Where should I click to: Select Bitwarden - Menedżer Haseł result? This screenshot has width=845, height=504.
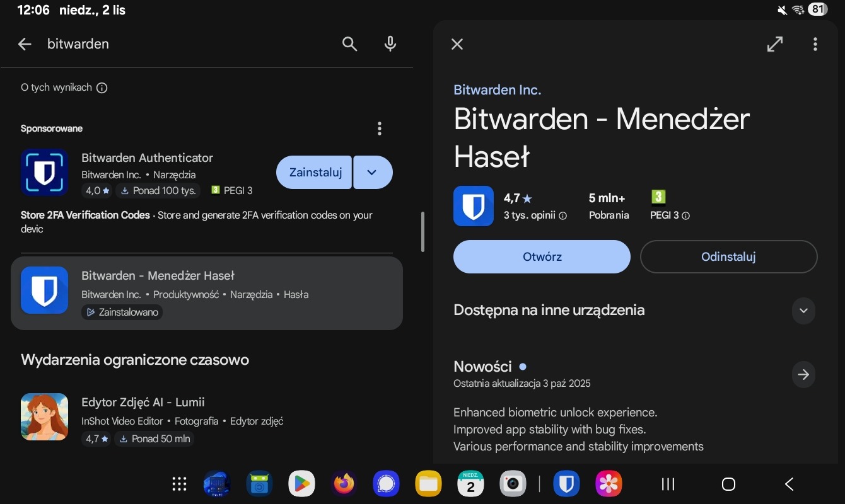[206, 293]
